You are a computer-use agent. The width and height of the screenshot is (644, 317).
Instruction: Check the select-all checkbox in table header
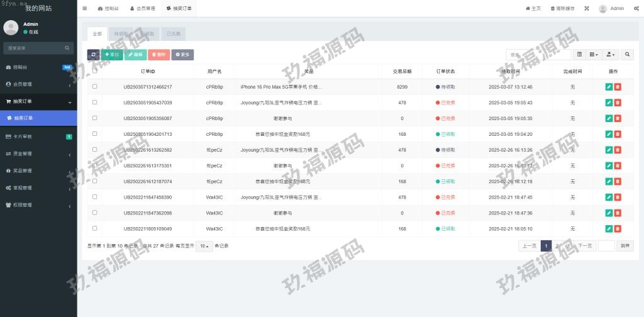(95, 71)
